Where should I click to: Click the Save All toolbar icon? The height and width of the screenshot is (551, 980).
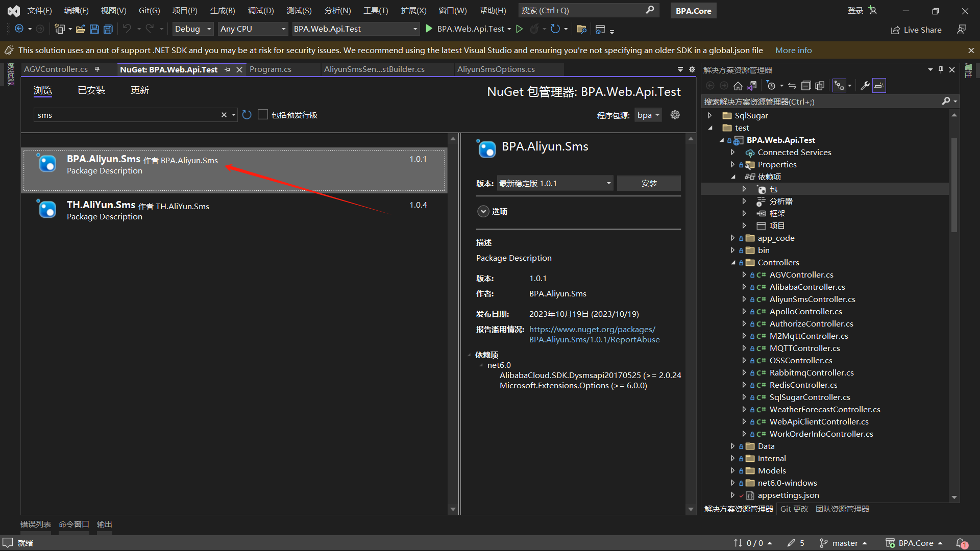tap(108, 29)
